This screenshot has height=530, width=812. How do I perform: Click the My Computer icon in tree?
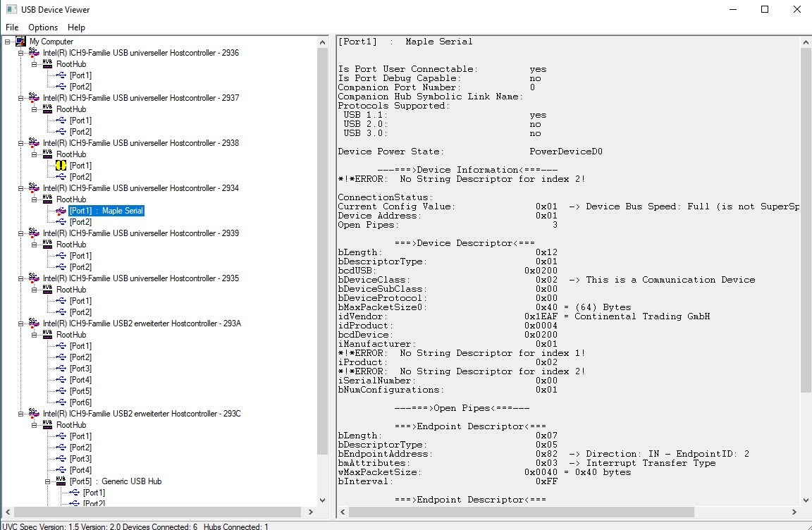20,42
